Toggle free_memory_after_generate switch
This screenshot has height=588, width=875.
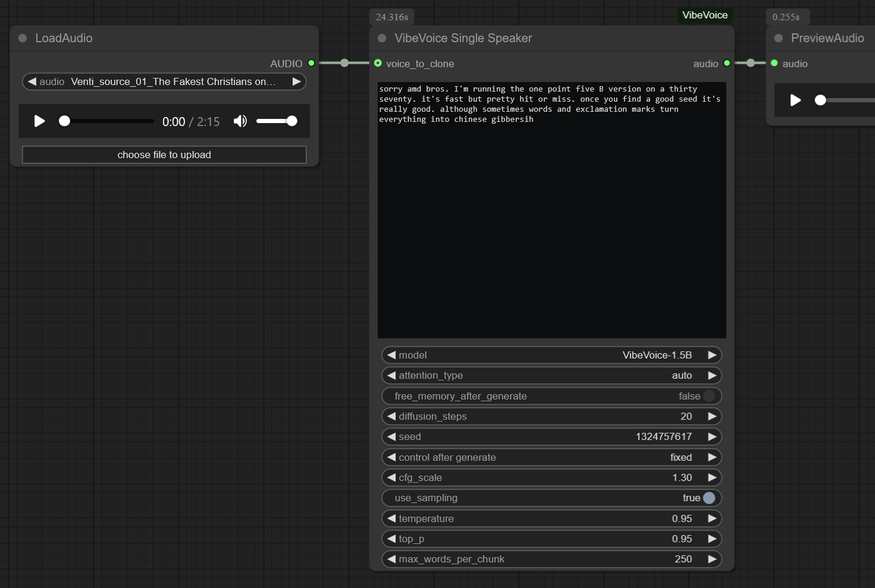click(708, 396)
